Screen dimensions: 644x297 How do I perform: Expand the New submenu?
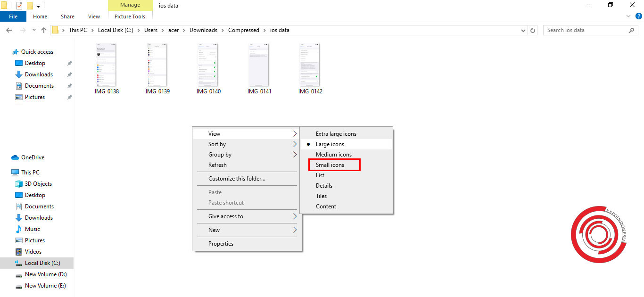tap(214, 230)
